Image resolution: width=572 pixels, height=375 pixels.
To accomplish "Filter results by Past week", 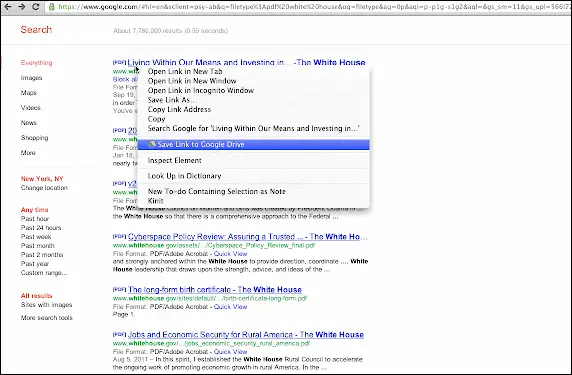I will tap(36, 237).
